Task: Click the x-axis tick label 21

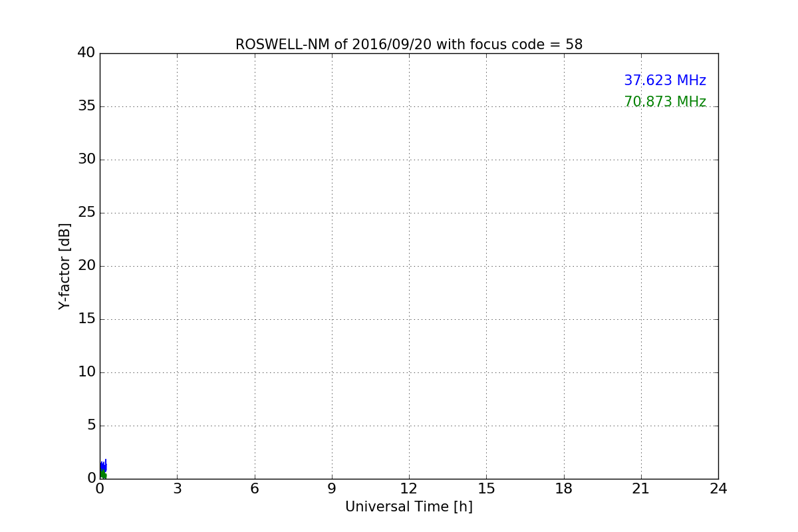Action: pyautogui.click(x=641, y=489)
